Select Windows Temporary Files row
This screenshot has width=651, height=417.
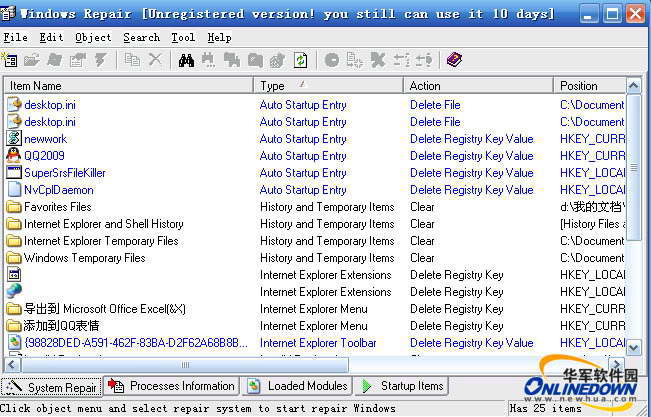tap(315, 258)
